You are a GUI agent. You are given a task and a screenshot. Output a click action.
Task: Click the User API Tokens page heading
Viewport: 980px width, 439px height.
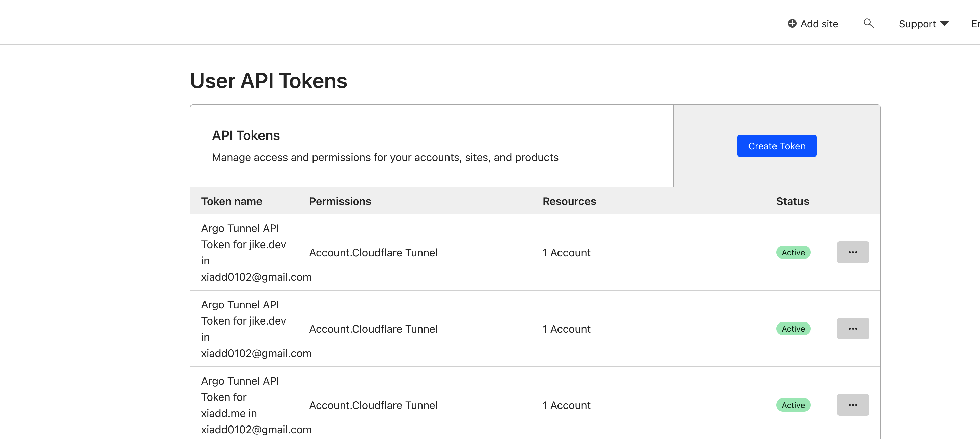click(268, 81)
